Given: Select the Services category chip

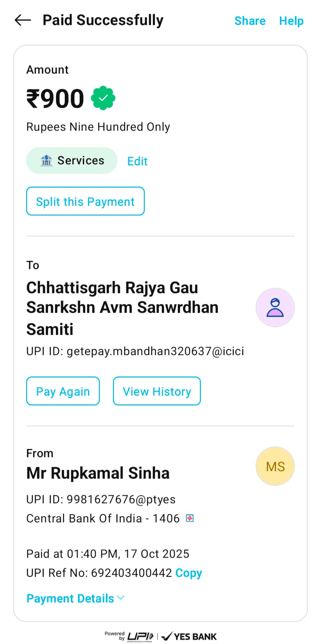Looking at the screenshot, I should (72, 161).
